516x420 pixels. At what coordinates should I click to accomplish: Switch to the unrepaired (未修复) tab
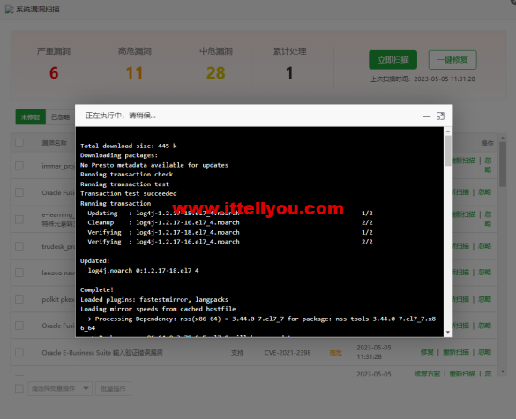(30, 117)
